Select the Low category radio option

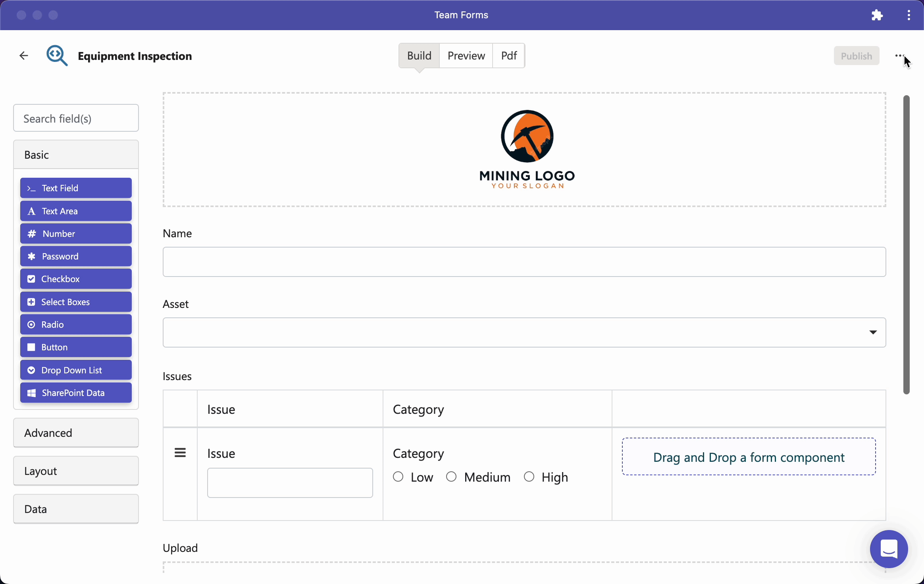coord(398,476)
